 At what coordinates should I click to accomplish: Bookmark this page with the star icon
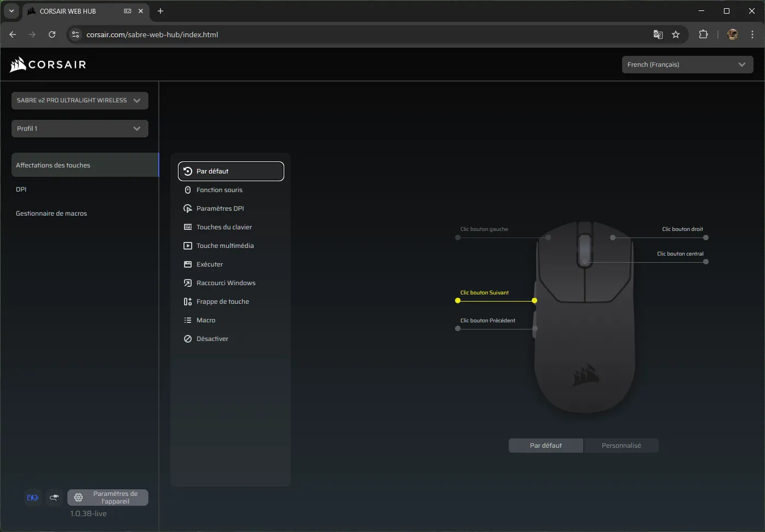click(x=676, y=34)
